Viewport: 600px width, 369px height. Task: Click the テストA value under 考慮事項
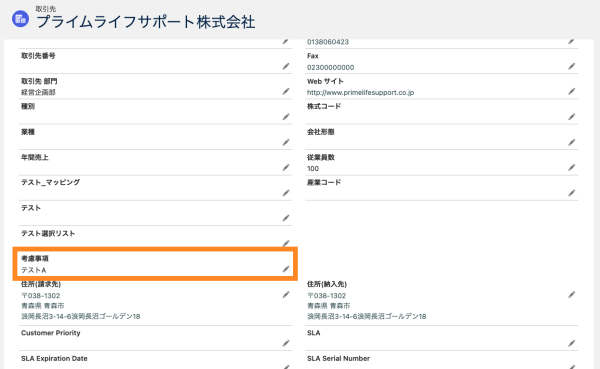pos(34,270)
